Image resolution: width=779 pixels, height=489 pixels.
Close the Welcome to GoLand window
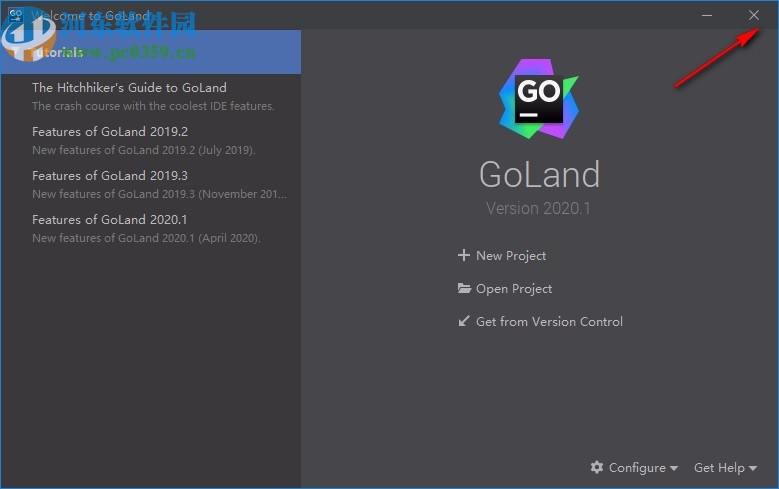754,15
